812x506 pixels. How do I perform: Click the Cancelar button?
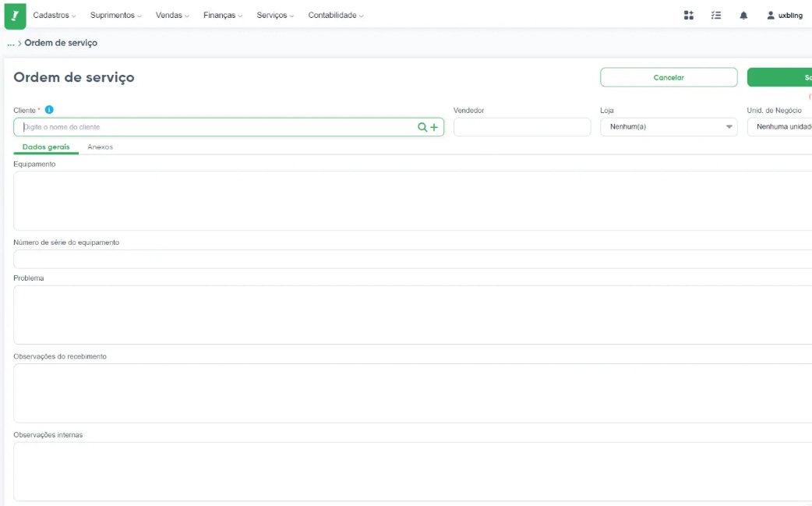tap(669, 77)
